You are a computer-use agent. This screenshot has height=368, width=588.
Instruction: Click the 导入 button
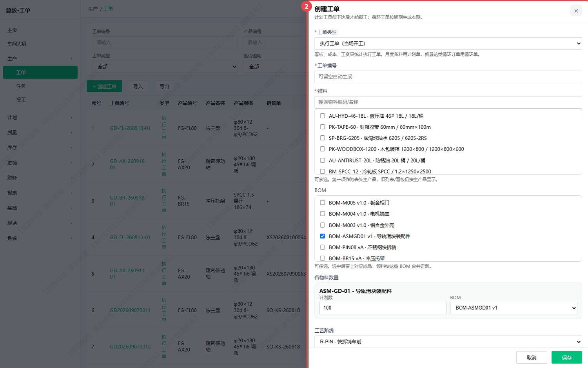(138, 86)
